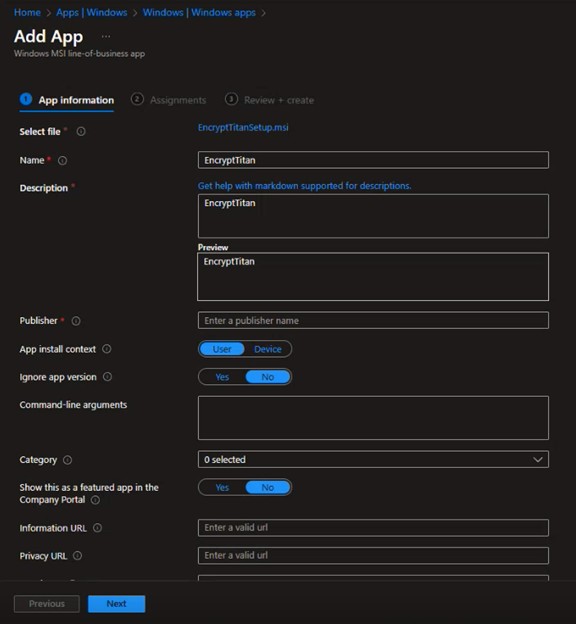Show info tooltip for Select file
This screenshot has width=576, height=624.
[81, 132]
